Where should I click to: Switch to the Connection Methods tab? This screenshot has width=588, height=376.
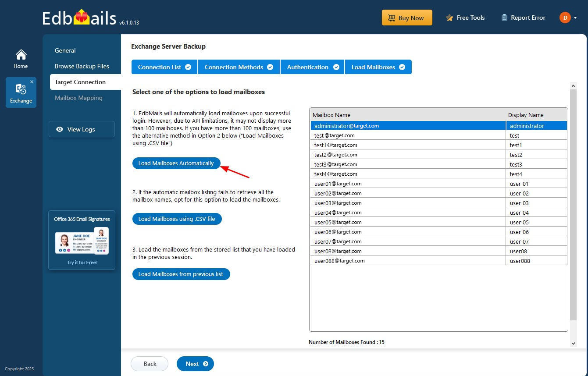click(x=239, y=67)
